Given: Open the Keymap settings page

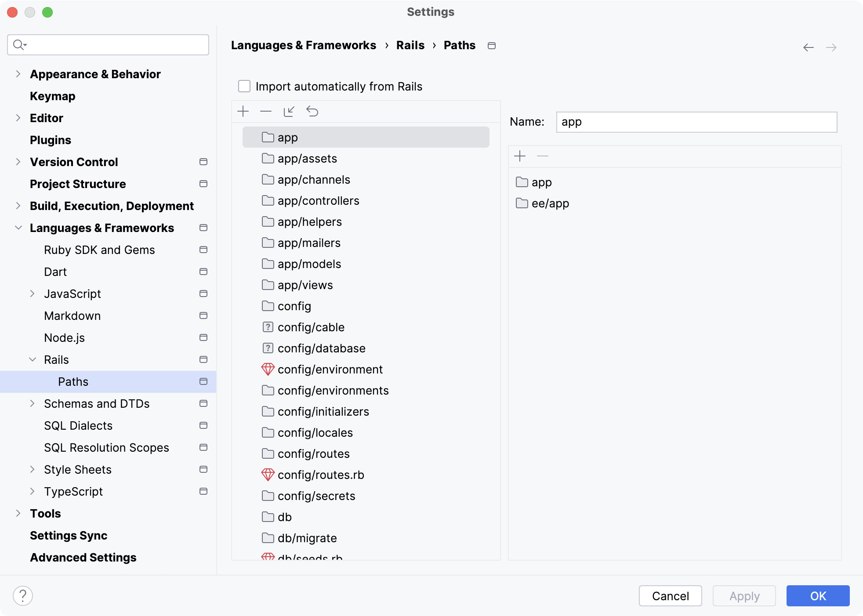Looking at the screenshot, I should pyautogui.click(x=52, y=96).
